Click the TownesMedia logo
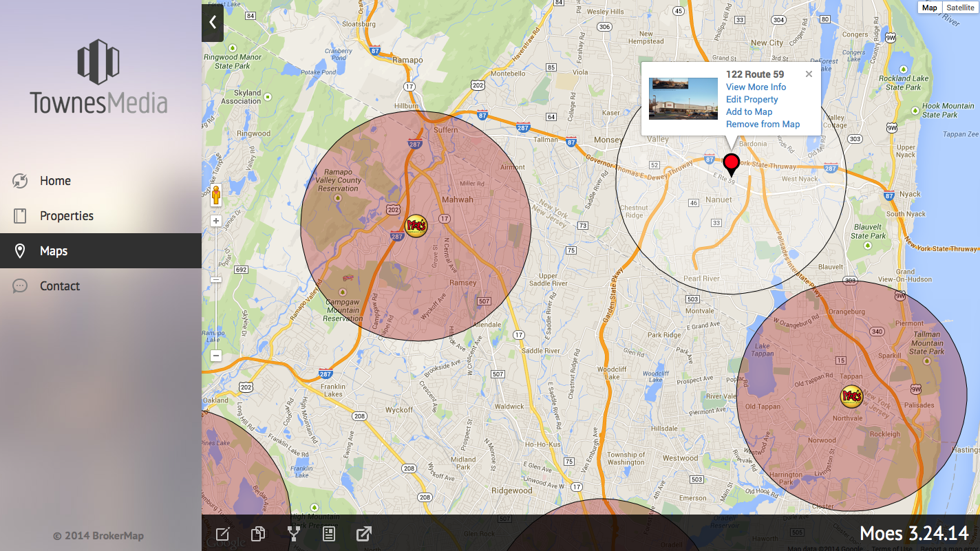This screenshot has height=551, width=980. click(99, 76)
